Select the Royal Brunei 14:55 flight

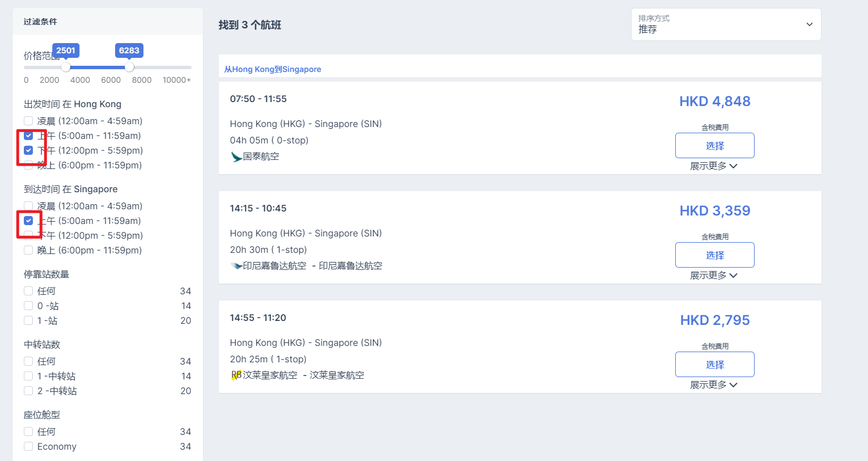[714, 365]
